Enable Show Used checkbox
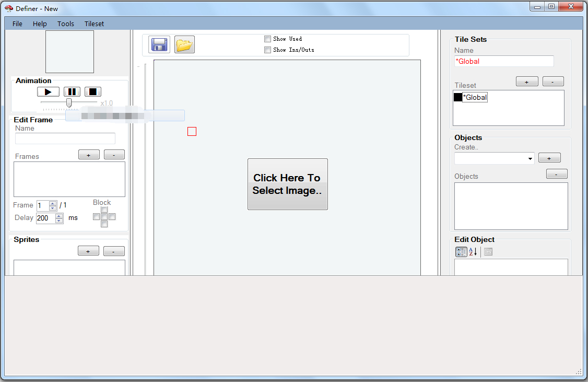The image size is (588, 382). point(267,39)
